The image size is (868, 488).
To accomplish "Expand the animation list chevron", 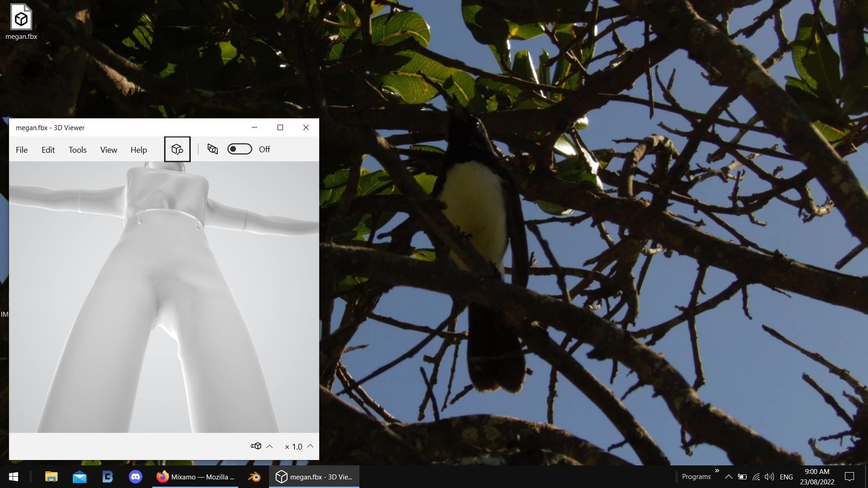I will [x=269, y=446].
